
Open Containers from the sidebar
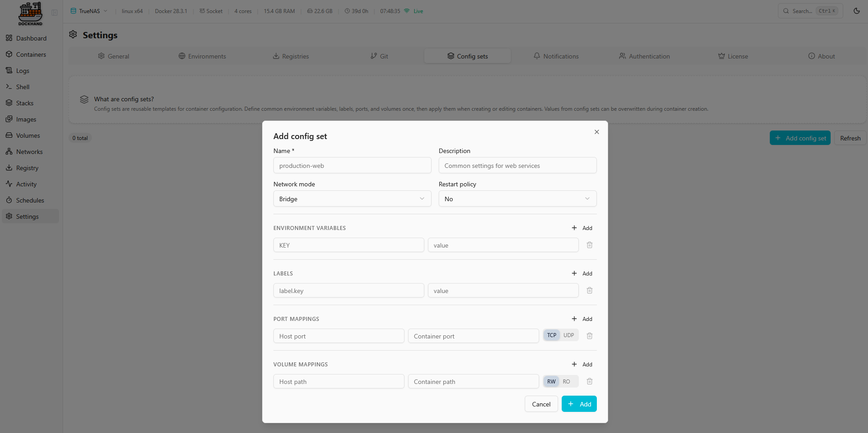[31, 54]
